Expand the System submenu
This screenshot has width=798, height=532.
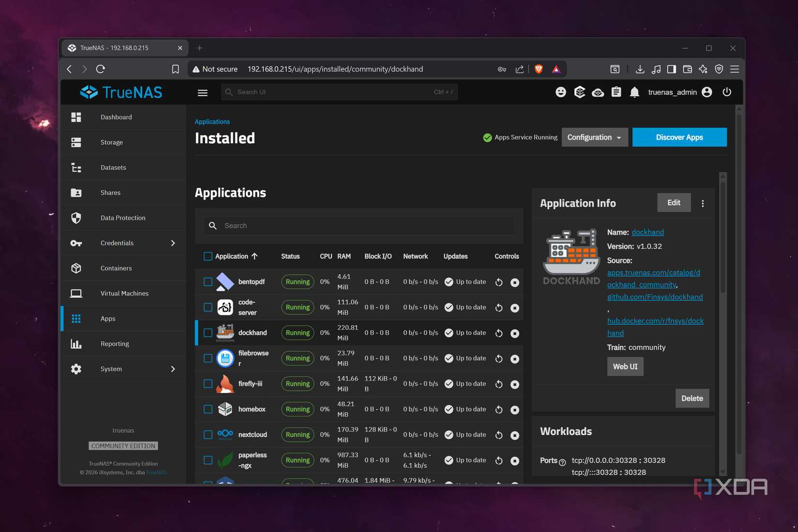click(x=173, y=369)
